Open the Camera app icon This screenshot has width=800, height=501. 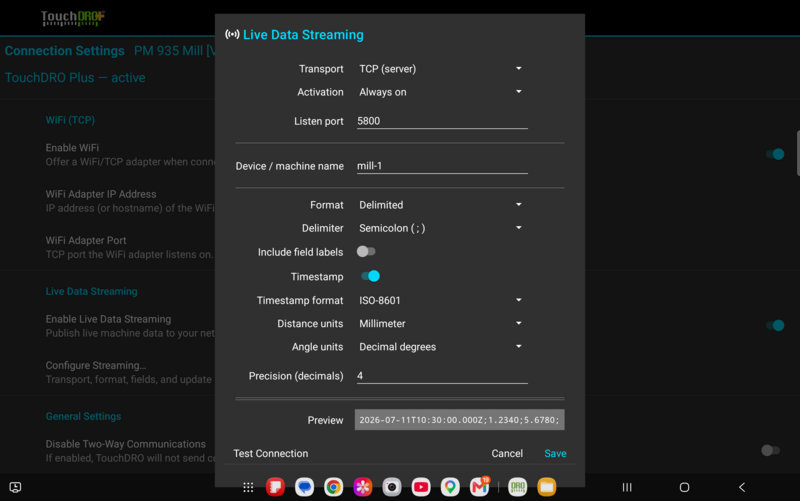point(392,487)
